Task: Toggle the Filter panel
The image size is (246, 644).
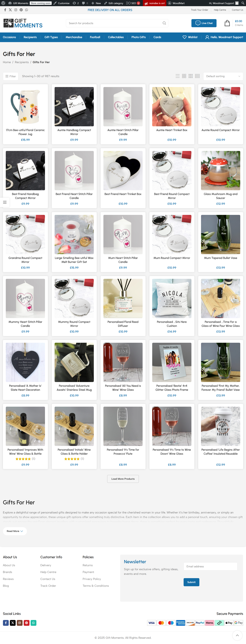Action: 11,76
